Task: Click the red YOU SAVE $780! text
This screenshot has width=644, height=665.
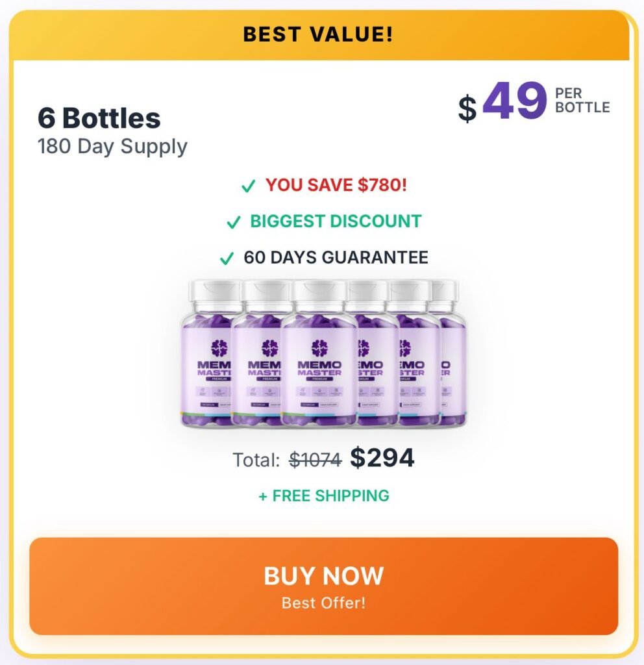Action: click(x=336, y=185)
